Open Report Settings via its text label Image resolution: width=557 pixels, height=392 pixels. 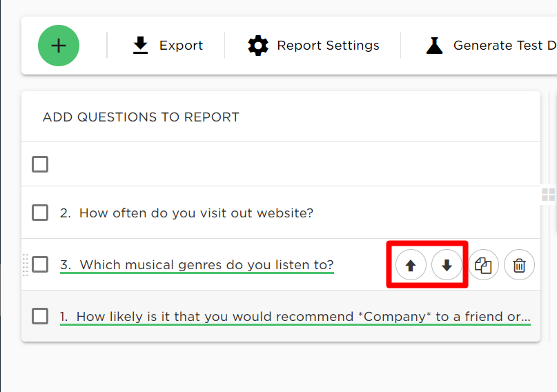pos(329,46)
